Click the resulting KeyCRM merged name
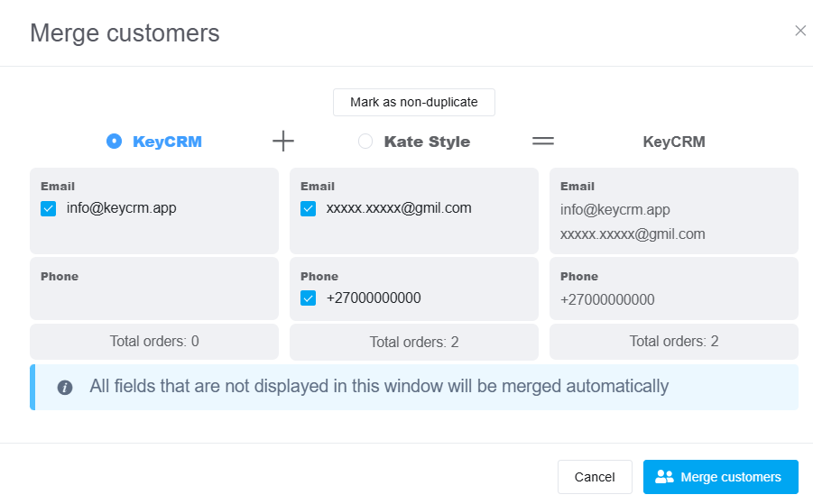This screenshot has height=504, width=813. [674, 142]
